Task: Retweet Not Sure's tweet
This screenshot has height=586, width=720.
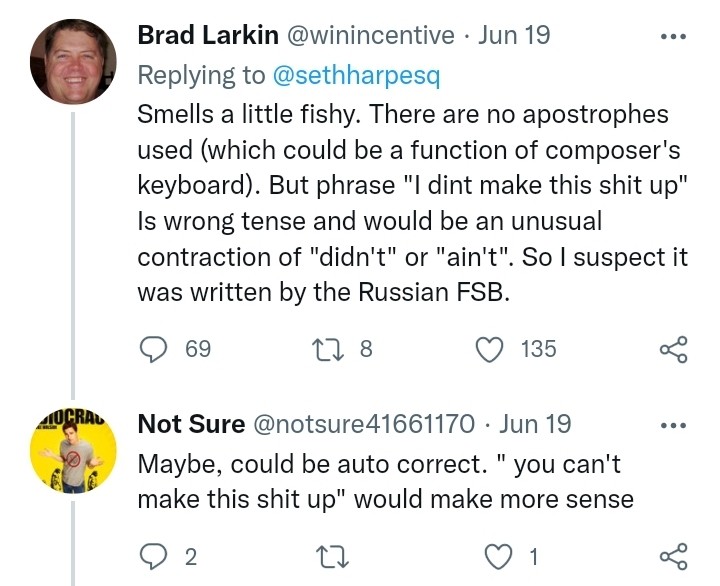Action: [328, 557]
